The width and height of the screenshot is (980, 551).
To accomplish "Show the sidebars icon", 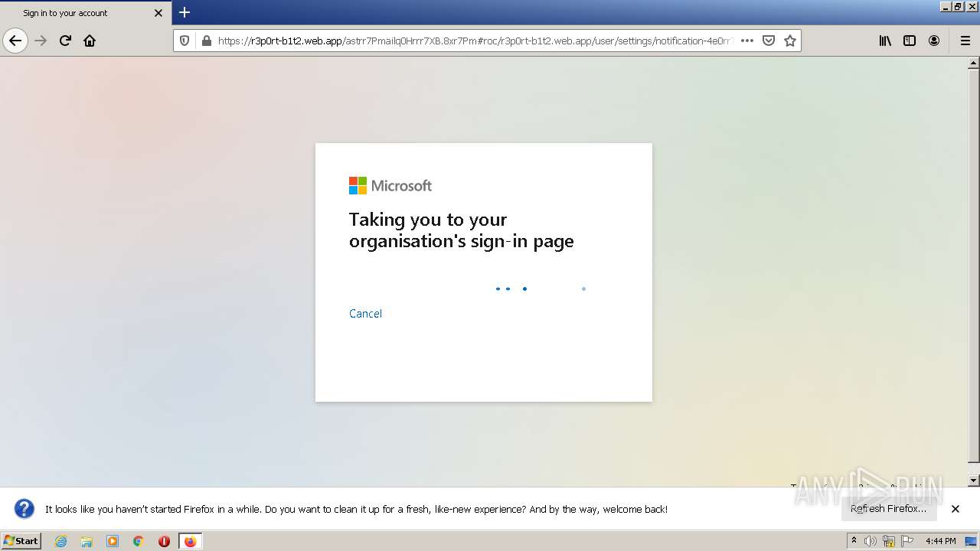I will tap(910, 41).
